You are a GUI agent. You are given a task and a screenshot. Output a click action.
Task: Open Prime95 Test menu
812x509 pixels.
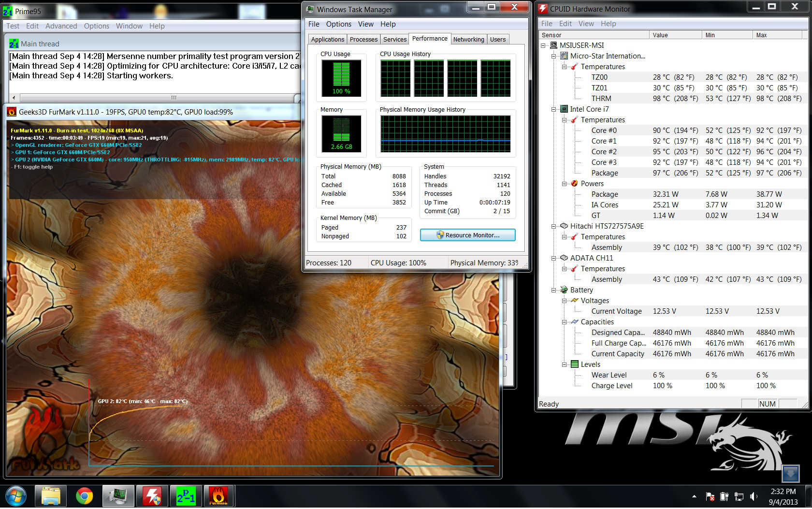(13, 26)
